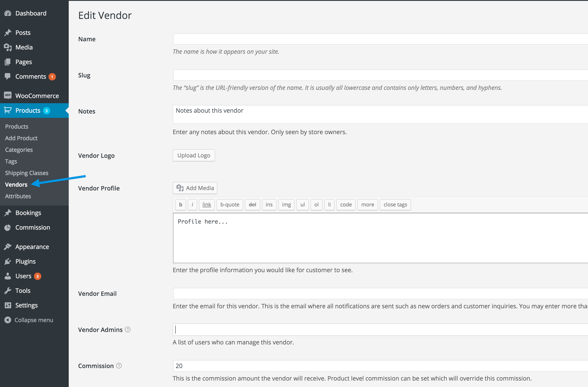The image size is (588, 387).
Task: Click the Users icon with badge 3
Action: (x=23, y=276)
